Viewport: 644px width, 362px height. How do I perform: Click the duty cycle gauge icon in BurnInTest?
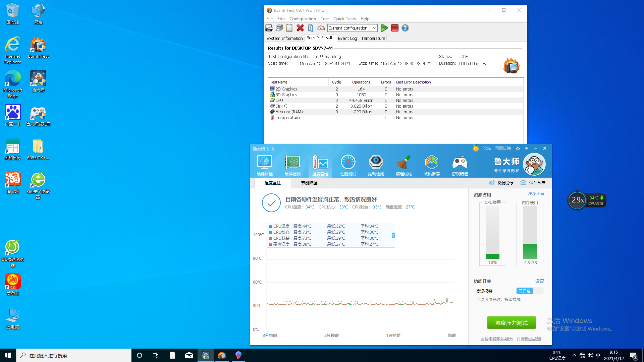321,28
